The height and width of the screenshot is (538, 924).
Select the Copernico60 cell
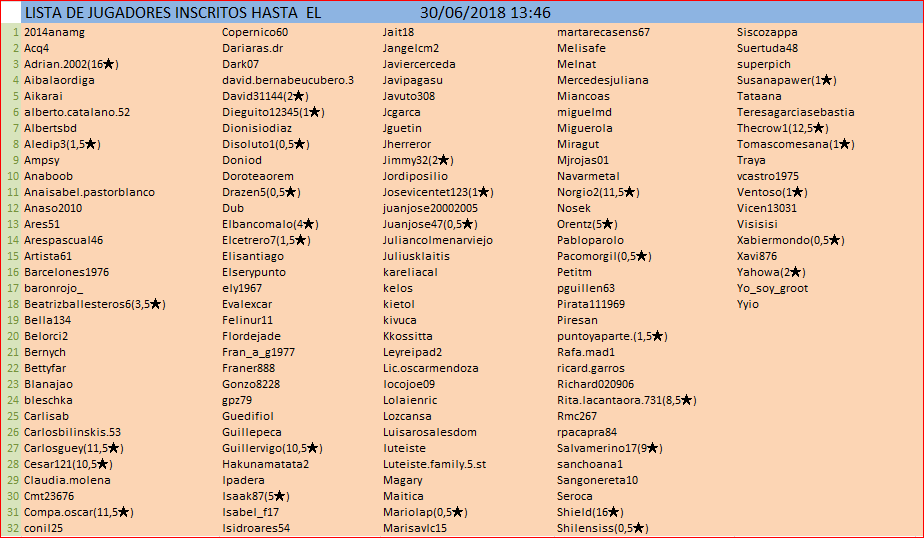pos(255,32)
